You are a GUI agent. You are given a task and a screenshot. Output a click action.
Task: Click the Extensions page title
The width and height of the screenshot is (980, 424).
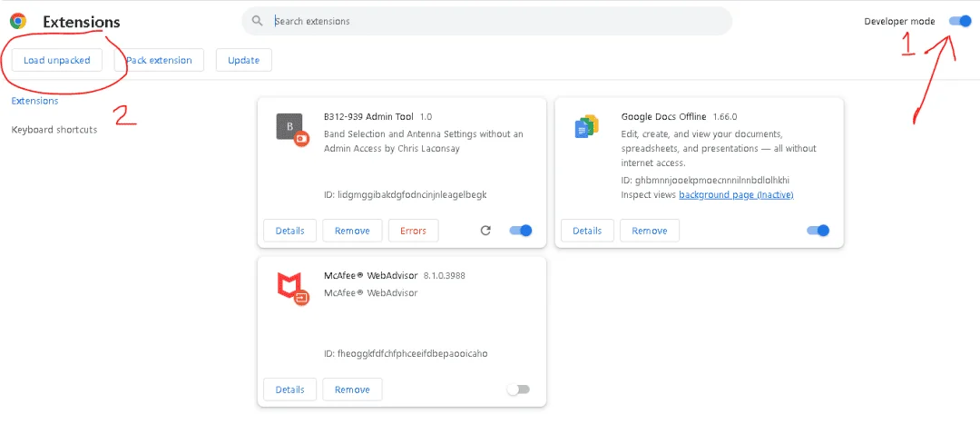pos(82,22)
